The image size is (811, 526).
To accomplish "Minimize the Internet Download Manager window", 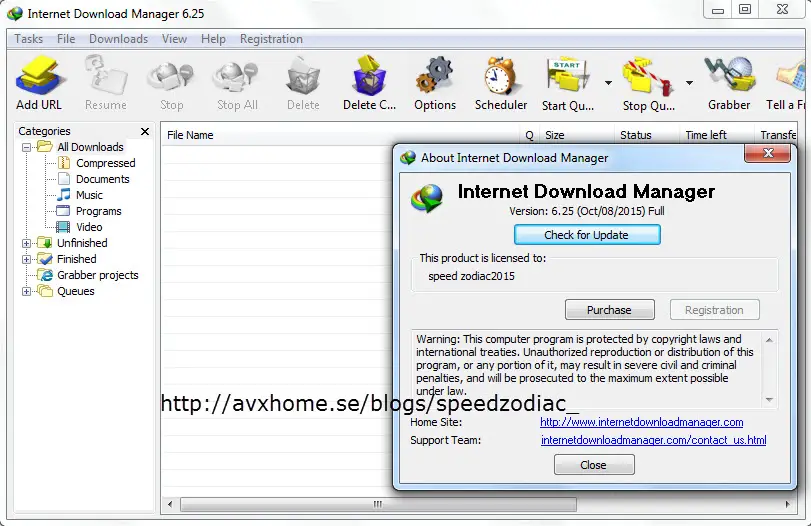I will [x=718, y=10].
